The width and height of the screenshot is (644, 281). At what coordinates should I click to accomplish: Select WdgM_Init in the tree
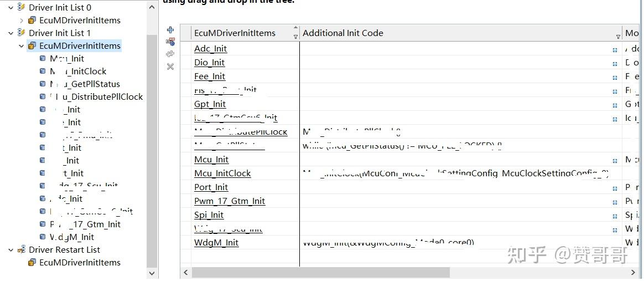[72, 237]
